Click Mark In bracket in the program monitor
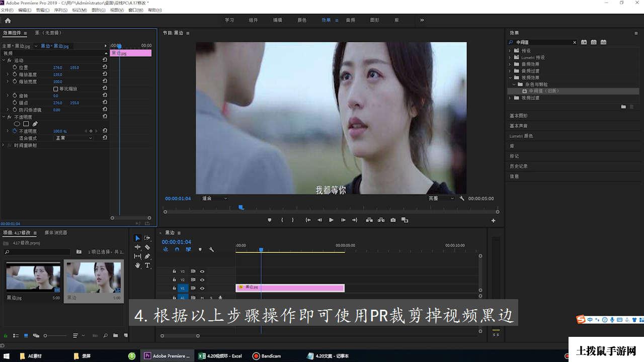 282,220
